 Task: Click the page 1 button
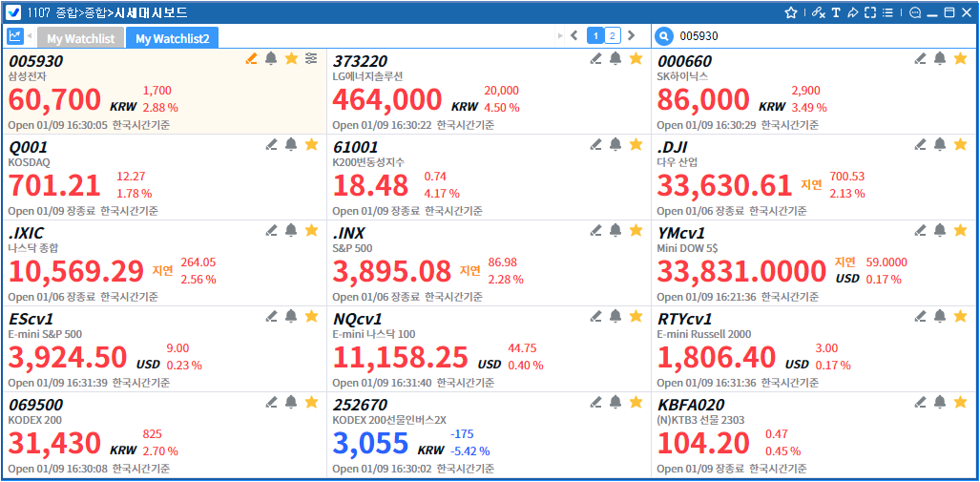pos(594,36)
